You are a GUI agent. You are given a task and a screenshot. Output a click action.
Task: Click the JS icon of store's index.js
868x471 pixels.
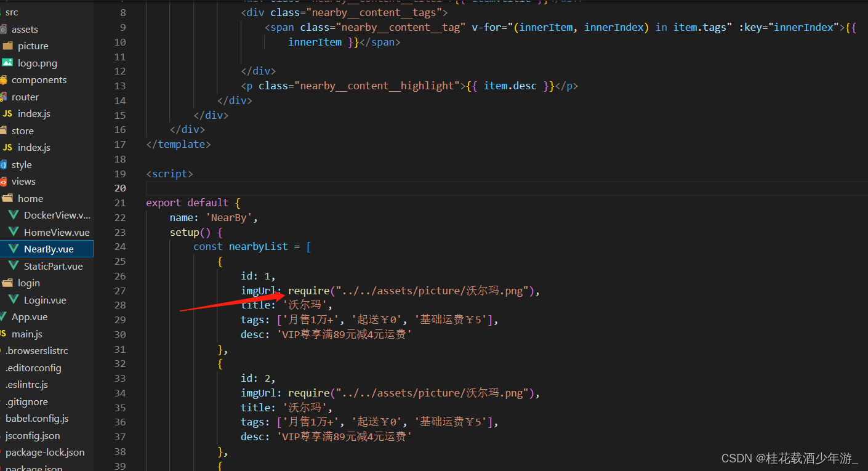[7, 148]
